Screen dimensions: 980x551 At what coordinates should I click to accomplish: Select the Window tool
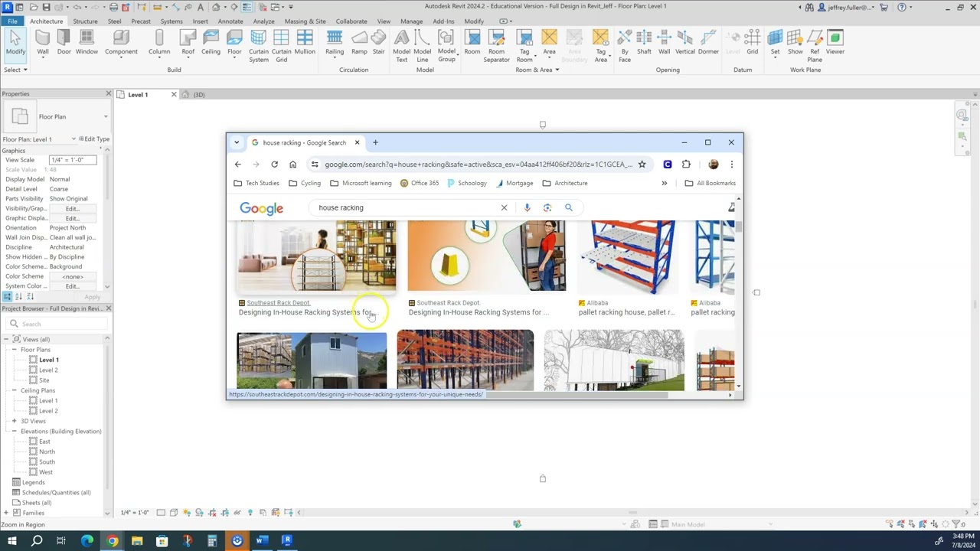[87, 43]
